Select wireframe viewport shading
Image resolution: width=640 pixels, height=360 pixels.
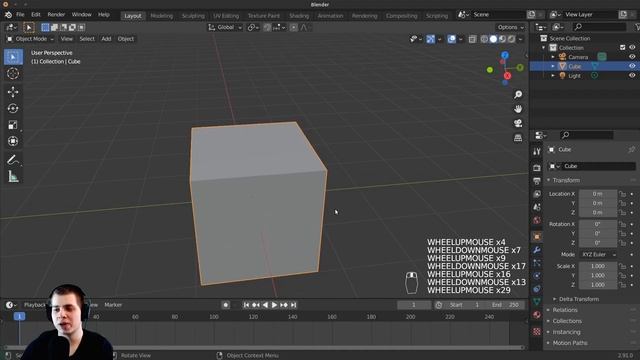coord(484,39)
